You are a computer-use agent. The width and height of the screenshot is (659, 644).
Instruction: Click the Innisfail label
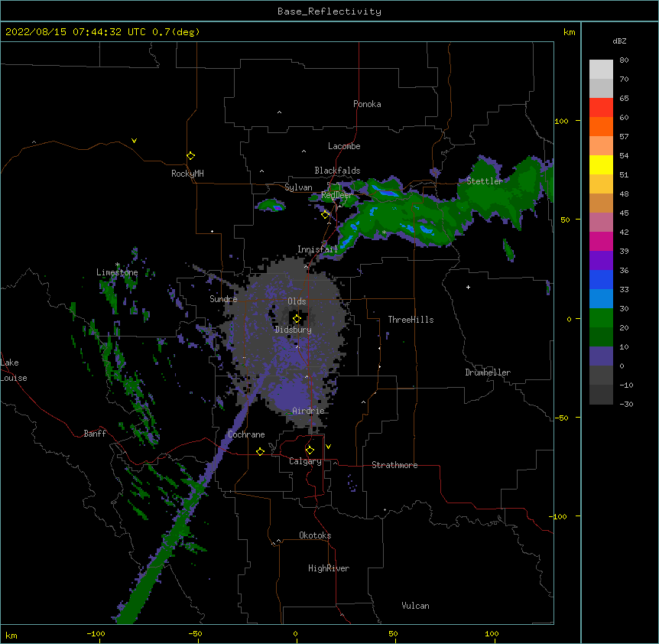tap(317, 249)
